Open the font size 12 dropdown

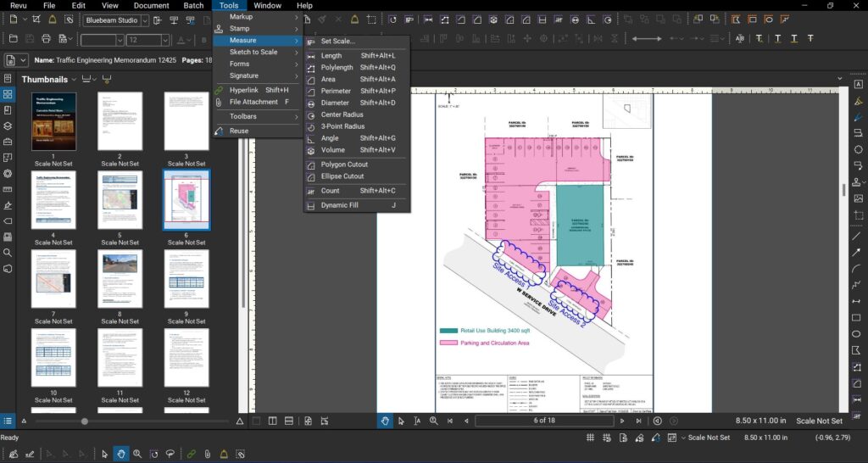pos(165,41)
